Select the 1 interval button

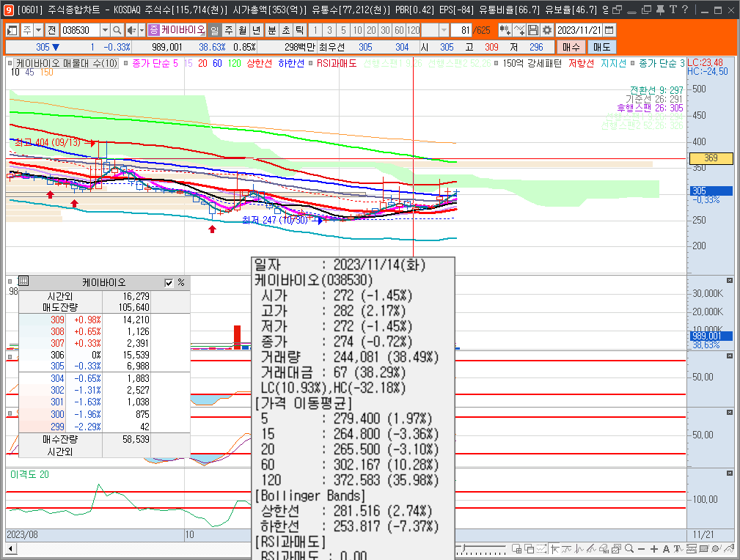(x=315, y=31)
